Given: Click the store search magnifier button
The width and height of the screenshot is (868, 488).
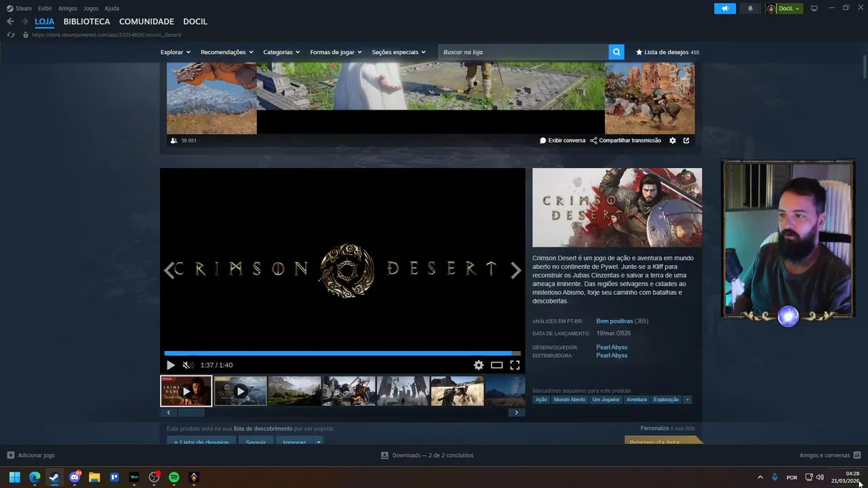Looking at the screenshot, I should click(616, 52).
